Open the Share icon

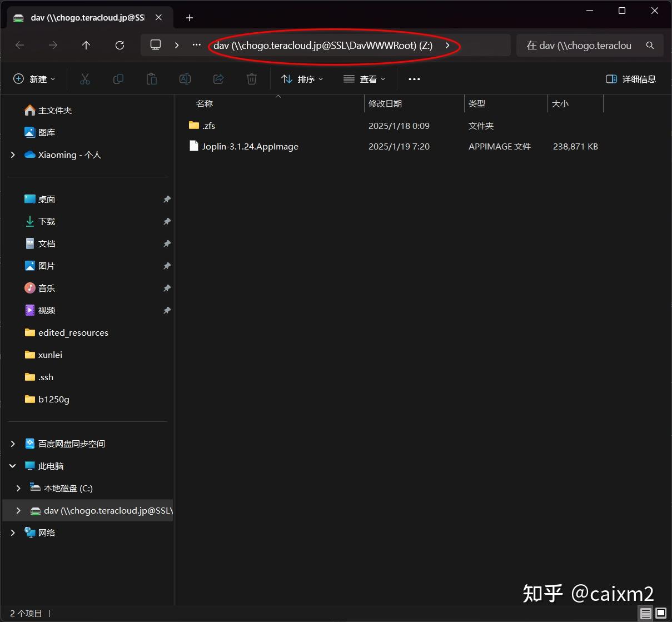point(218,79)
